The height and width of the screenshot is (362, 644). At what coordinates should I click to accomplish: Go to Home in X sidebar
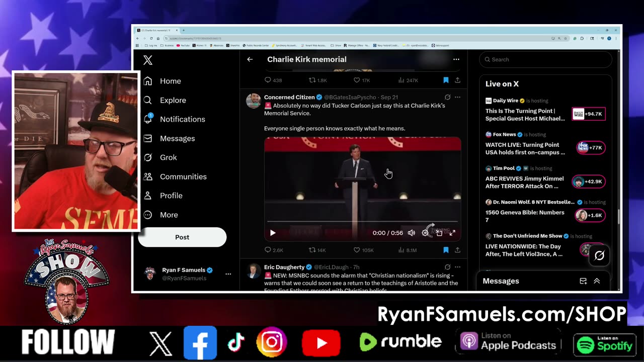[x=162, y=81]
